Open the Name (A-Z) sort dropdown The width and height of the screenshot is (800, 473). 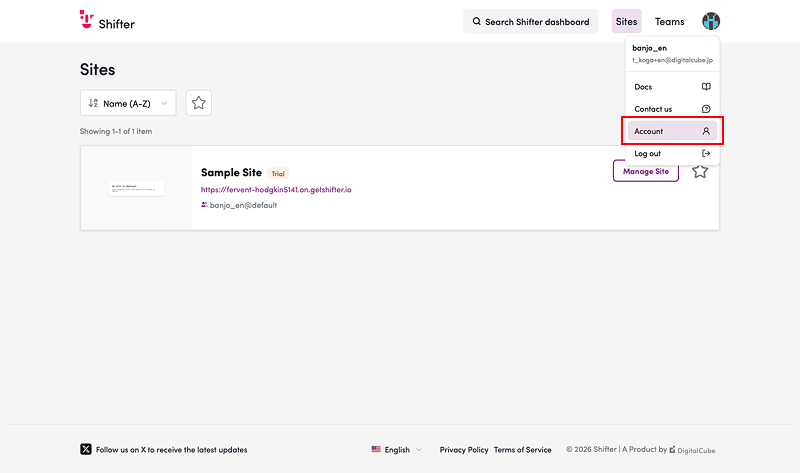tap(128, 103)
